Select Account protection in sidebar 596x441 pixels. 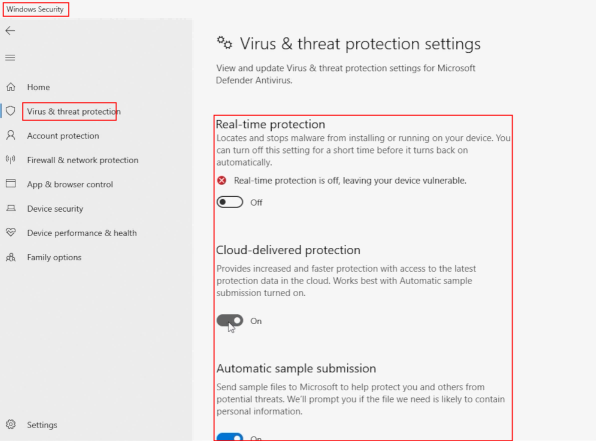pyautogui.click(x=63, y=136)
